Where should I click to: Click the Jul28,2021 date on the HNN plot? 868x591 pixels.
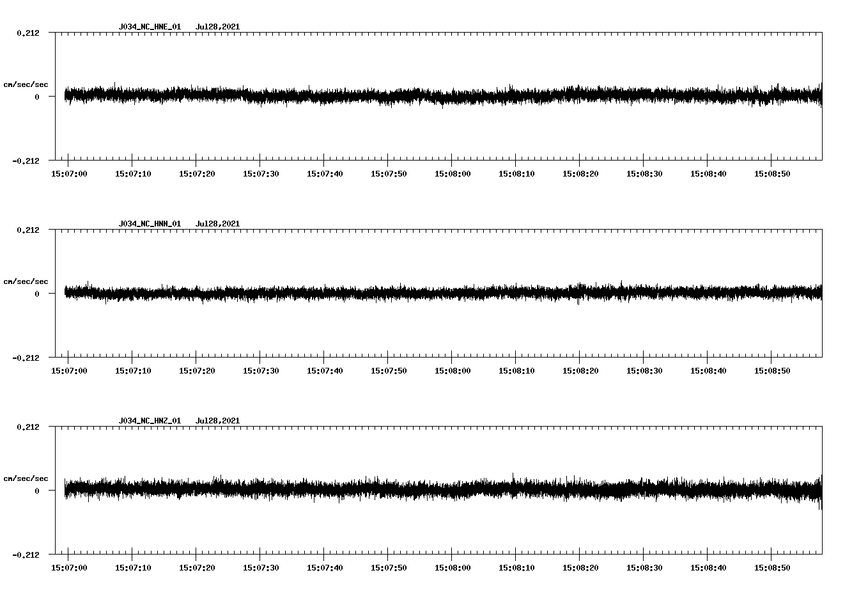[x=218, y=224]
